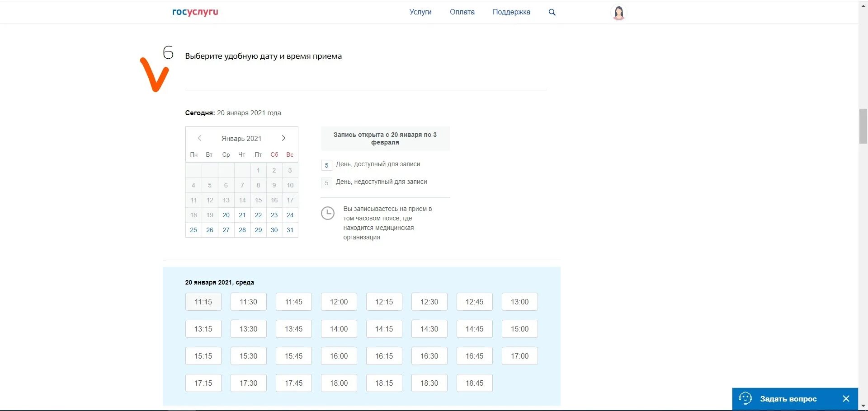Click 'Запись открыта с 20 января' notice
Screen dimensions: 868x411
coord(385,139)
